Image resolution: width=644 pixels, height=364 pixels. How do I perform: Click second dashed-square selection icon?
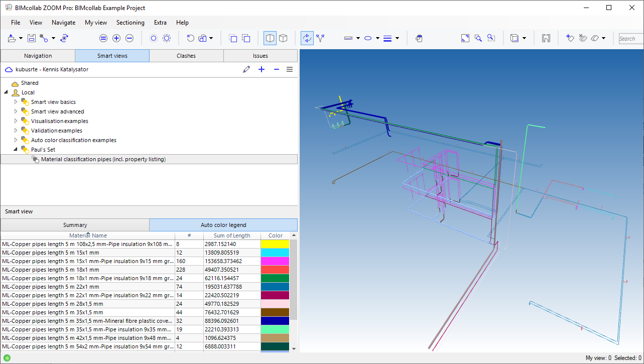coord(246,38)
